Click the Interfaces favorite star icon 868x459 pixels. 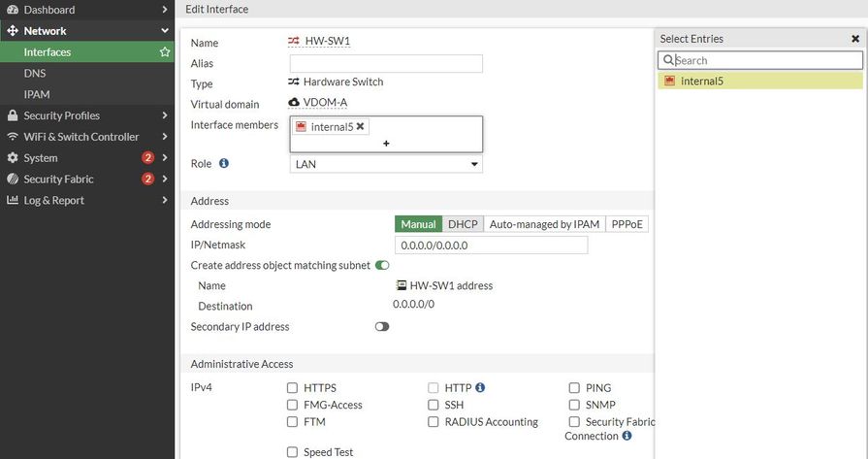(x=165, y=52)
